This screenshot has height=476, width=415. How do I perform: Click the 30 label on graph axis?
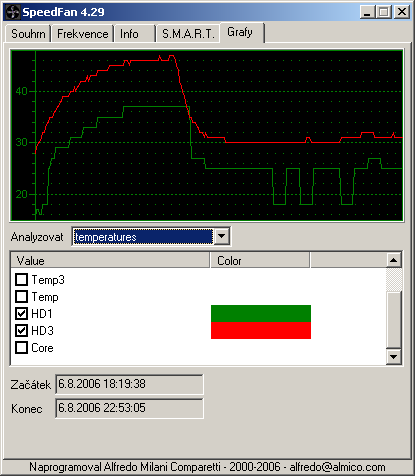[21, 142]
